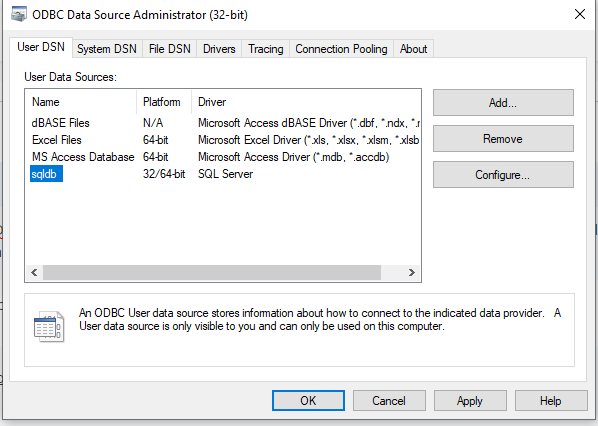Select the dBASE Files data source
This screenshot has width=598, height=426.
coord(225,123)
